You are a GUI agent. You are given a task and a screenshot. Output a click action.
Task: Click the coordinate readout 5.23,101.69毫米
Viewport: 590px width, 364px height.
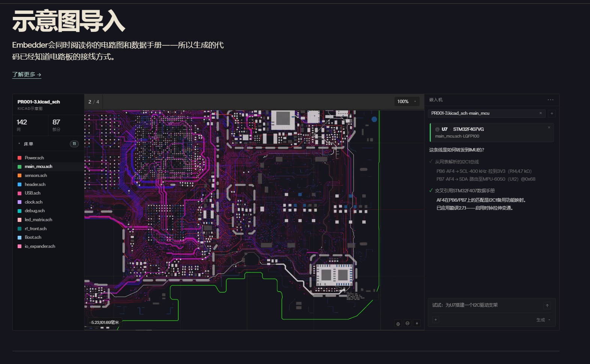(105, 322)
